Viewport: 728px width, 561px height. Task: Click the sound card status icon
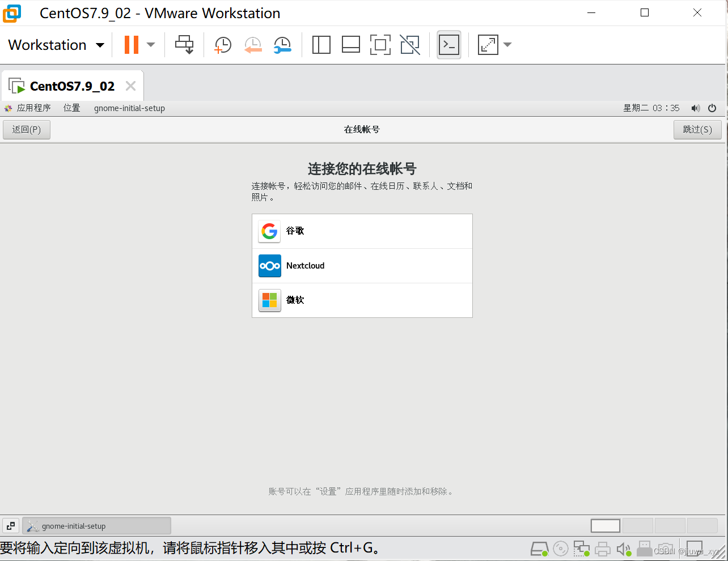[x=624, y=549]
